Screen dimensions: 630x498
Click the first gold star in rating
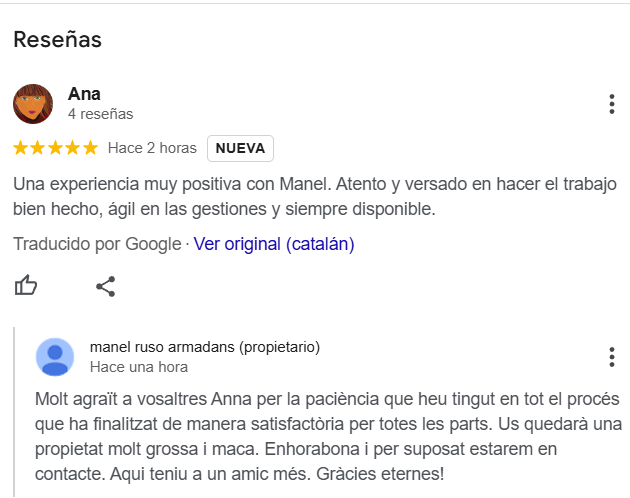click(x=21, y=148)
